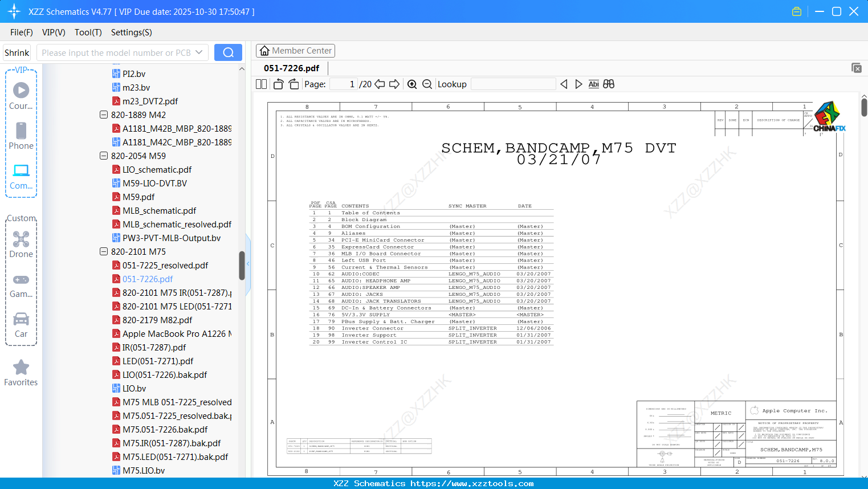This screenshot has height=489, width=868.
Task: Click the model number or PCB search field
Action: click(116, 52)
